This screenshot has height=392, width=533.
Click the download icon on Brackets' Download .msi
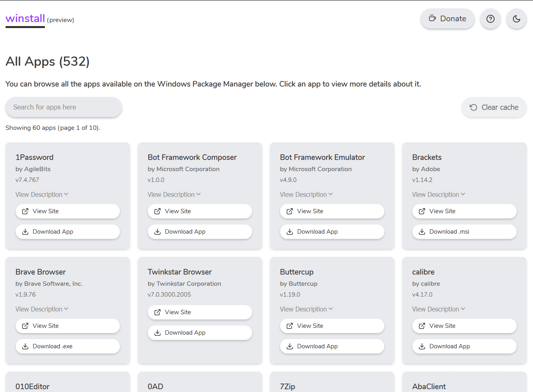[422, 232]
